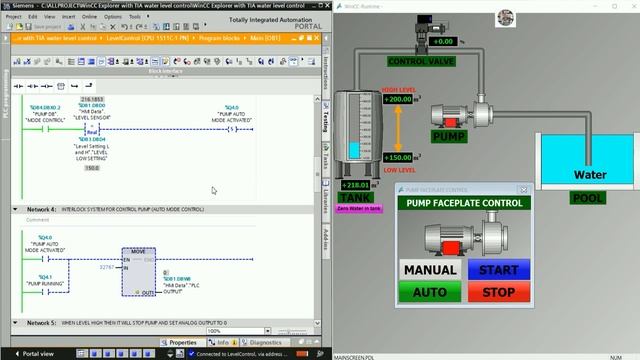Open the Edit menu
The image size is (640, 360).
pos(33,17)
